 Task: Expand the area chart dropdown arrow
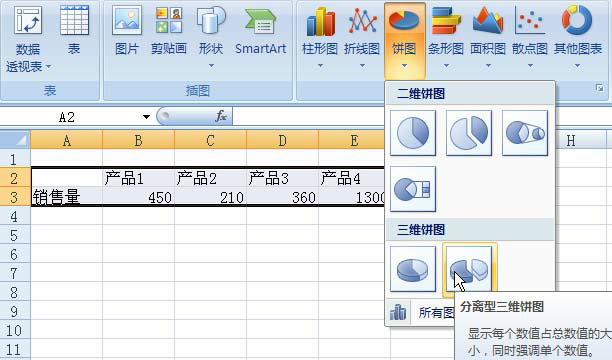click(x=488, y=66)
